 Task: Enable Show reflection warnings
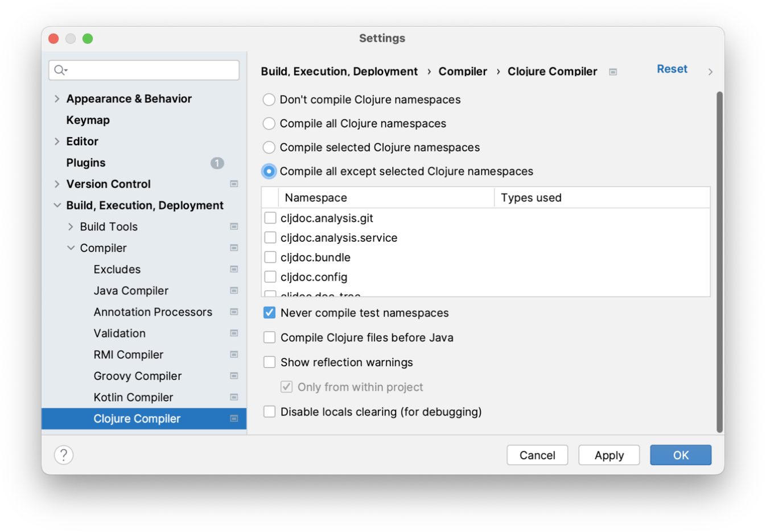pyautogui.click(x=270, y=362)
